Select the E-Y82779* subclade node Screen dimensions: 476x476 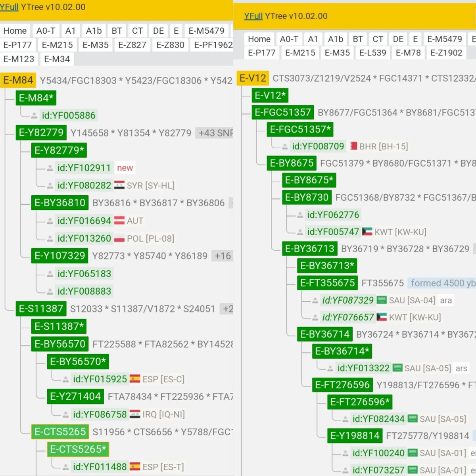coord(59,150)
